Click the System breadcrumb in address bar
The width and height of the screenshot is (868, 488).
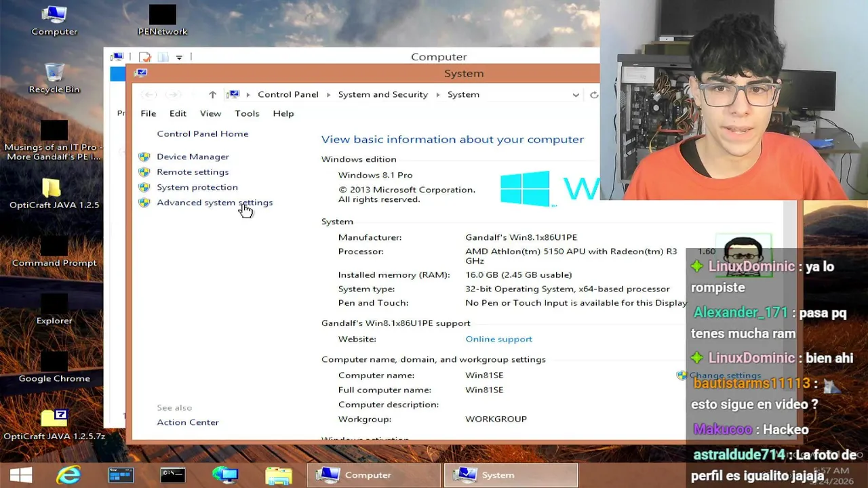tap(463, 95)
